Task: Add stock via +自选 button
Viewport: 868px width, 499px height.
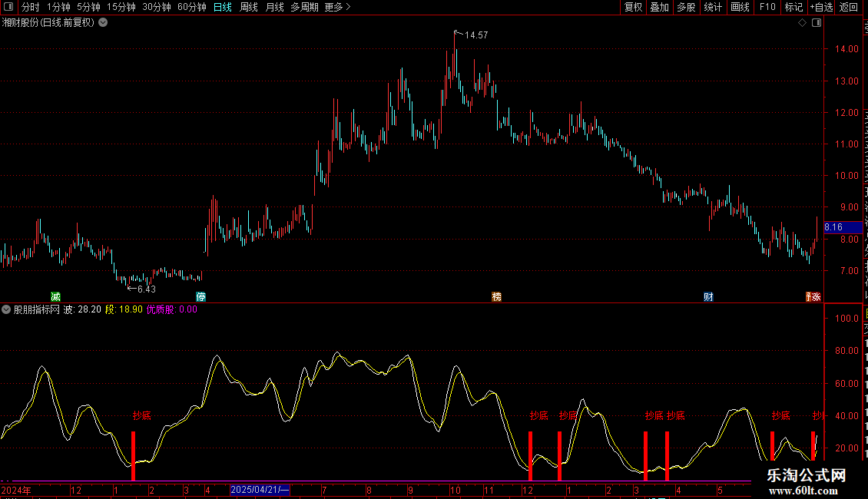Action: pos(821,7)
